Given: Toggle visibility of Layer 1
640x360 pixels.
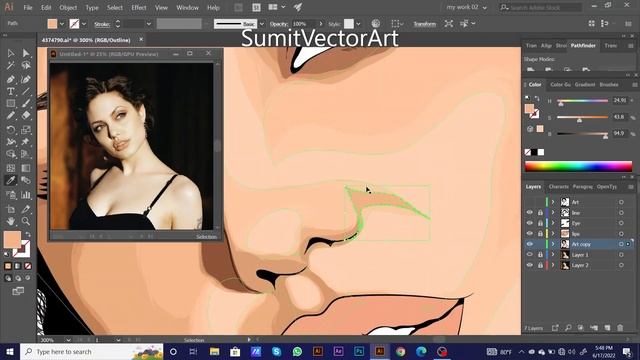Looking at the screenshot, I should 529,255.
